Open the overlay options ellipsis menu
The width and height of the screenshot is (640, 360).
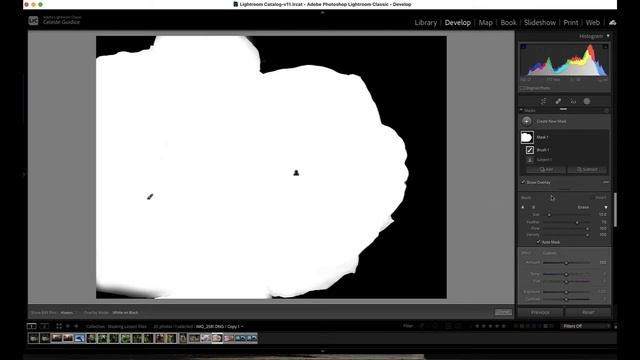(x=606, y=182)
